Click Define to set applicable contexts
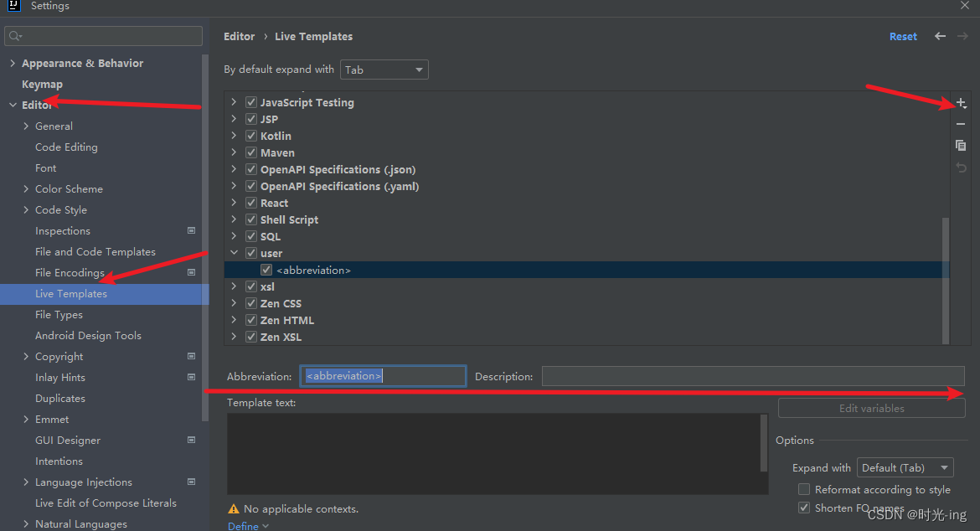Screen dimensions: 980x531 [244, 526]
